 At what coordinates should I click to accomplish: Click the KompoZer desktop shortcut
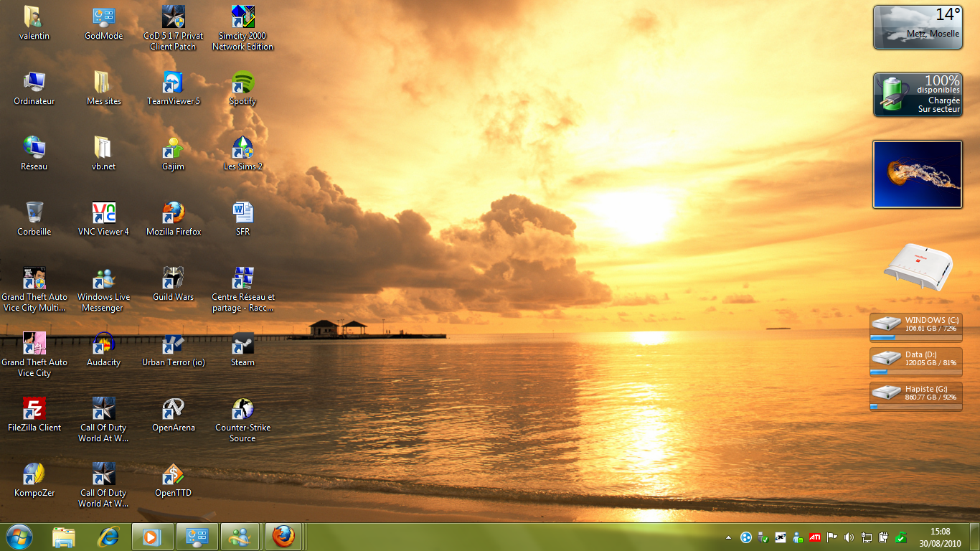34,475
